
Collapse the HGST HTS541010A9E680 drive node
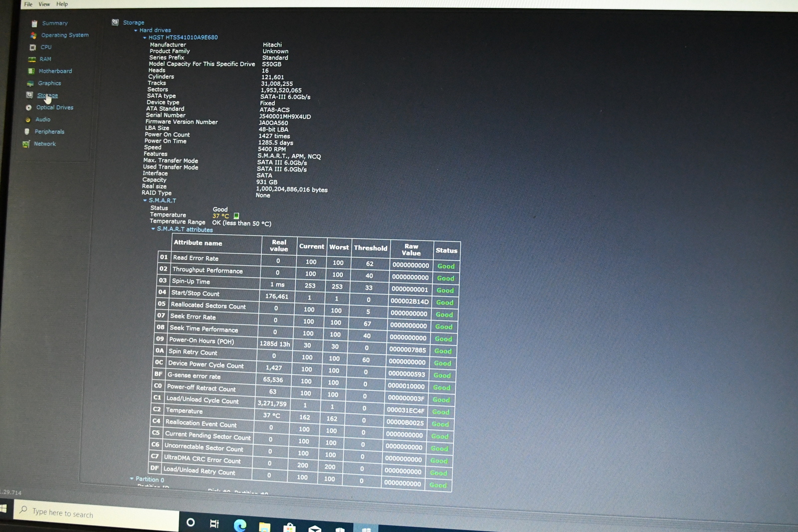click(145, 37)
